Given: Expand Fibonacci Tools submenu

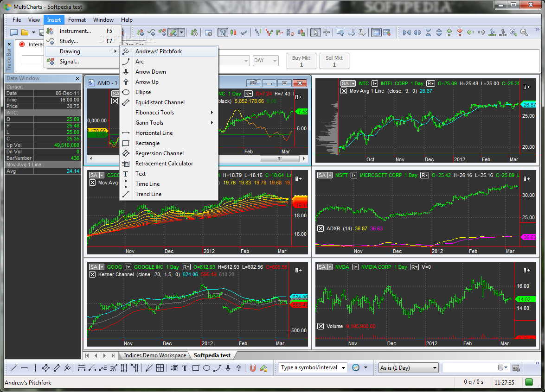Looking at the screenshot, I should (169, 113).
